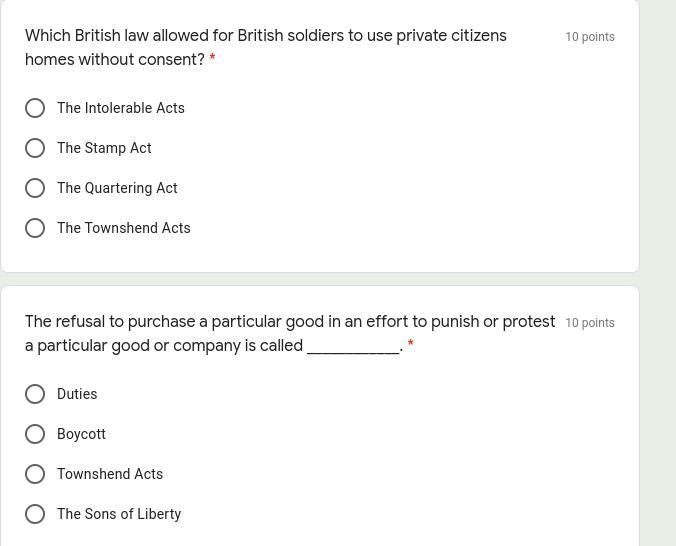
Task: Click the British soldiers question text
Action: coord(266,47)
